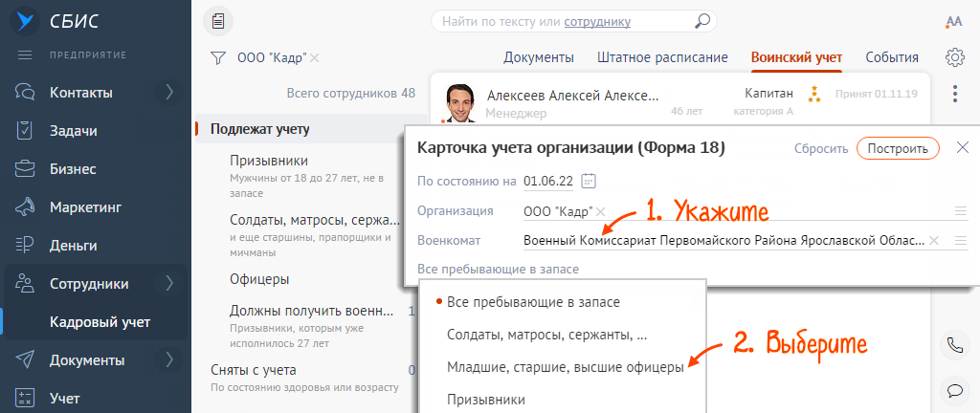
Task: Remove the ООО "Кадр" filter chip
Action: (314, 58)
